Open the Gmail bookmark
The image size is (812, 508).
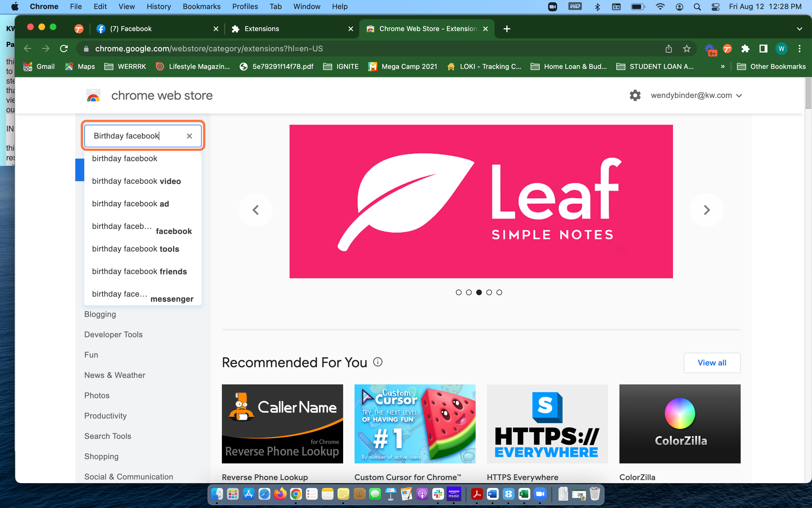click(x=39, y=67)
